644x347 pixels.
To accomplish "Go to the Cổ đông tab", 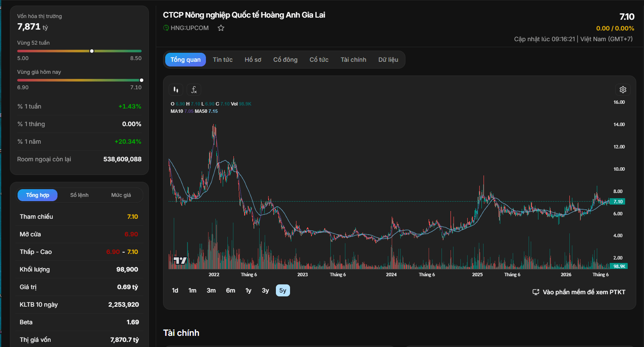I will [x=285, y=60].
